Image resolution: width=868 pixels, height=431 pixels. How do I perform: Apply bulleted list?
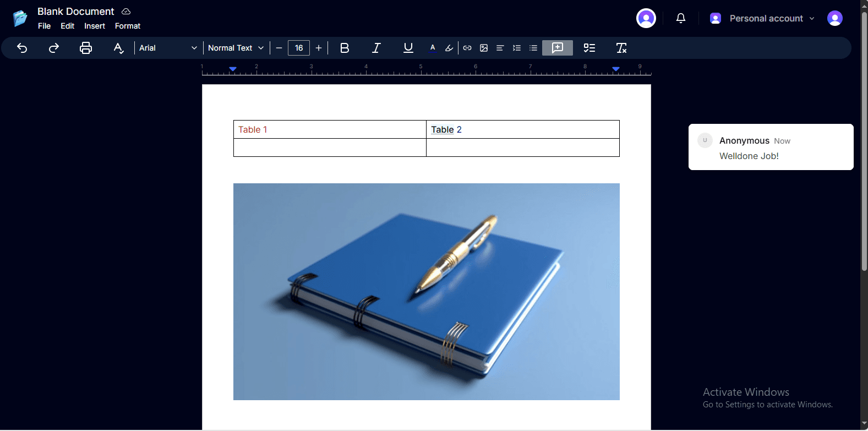pos(533,48)
